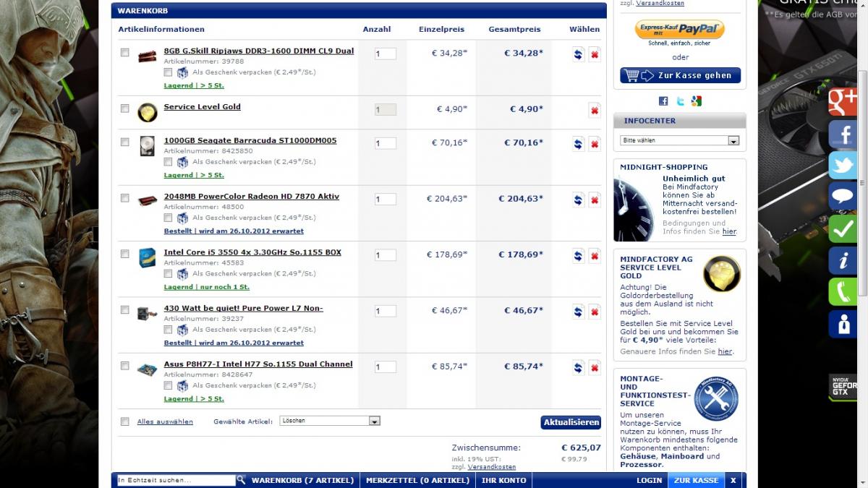Click refresh icon for Intel Core i5
This screenshot has width=868, height=488.
pyautogui.click(x=578, y=256)
